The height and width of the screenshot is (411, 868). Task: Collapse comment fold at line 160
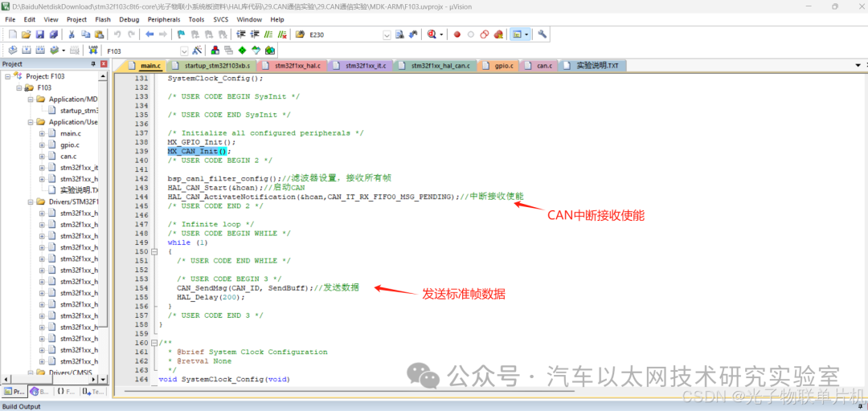tap(154, 343)
